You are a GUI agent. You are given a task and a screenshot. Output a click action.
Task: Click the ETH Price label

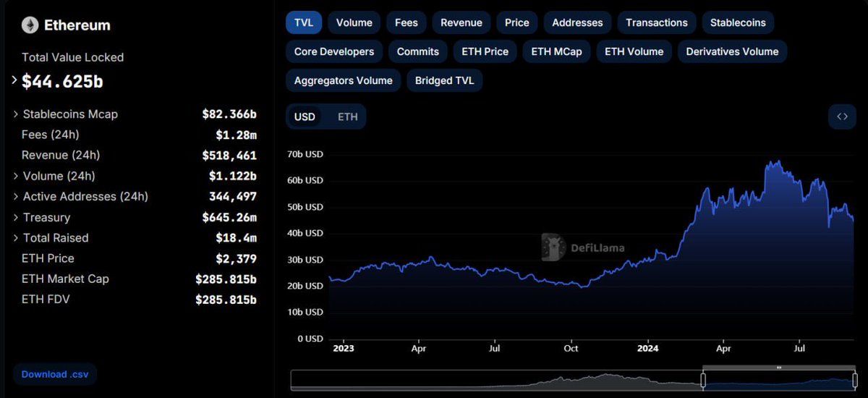[48, 258]
